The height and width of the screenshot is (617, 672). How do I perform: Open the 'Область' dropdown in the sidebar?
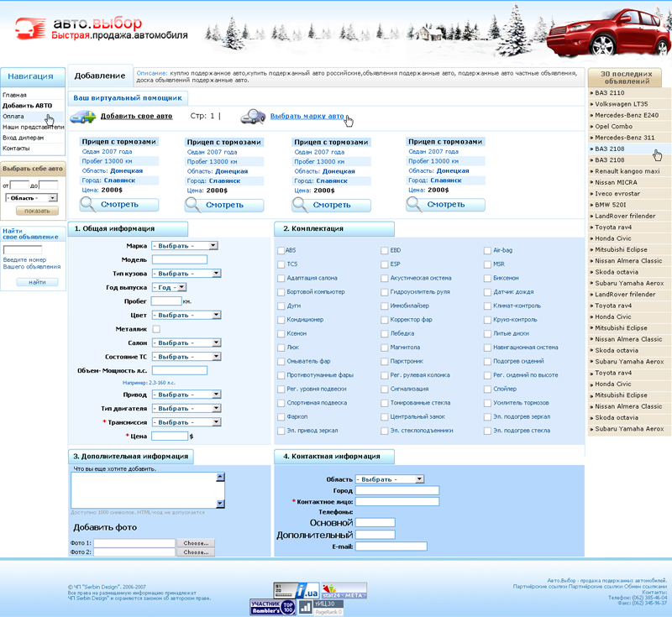(31, 197)
